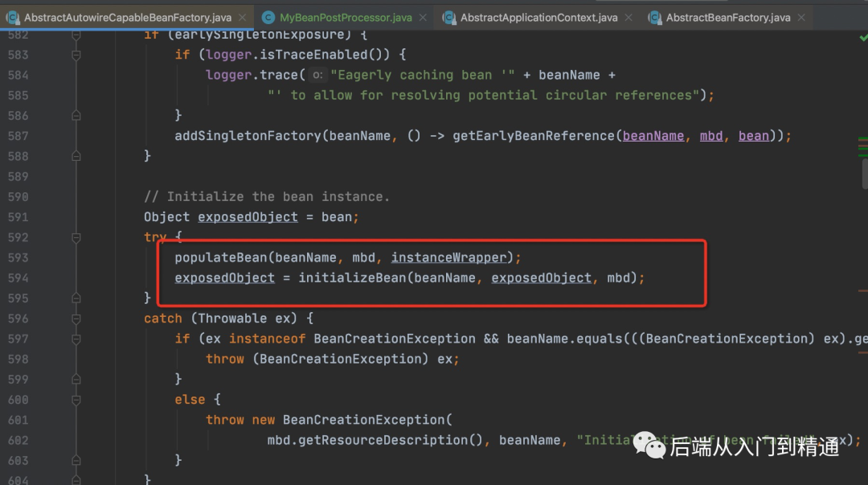This screenshot has height=485, width=868.
Task: Open the MyBeanPostProcessor.java tab
Action: pos(346,18)
